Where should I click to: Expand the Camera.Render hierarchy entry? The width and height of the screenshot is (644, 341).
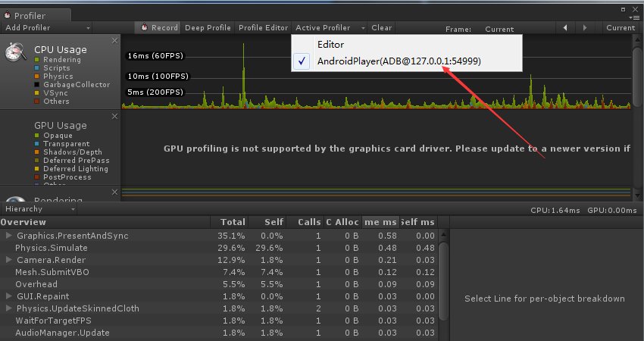[9, 260]
